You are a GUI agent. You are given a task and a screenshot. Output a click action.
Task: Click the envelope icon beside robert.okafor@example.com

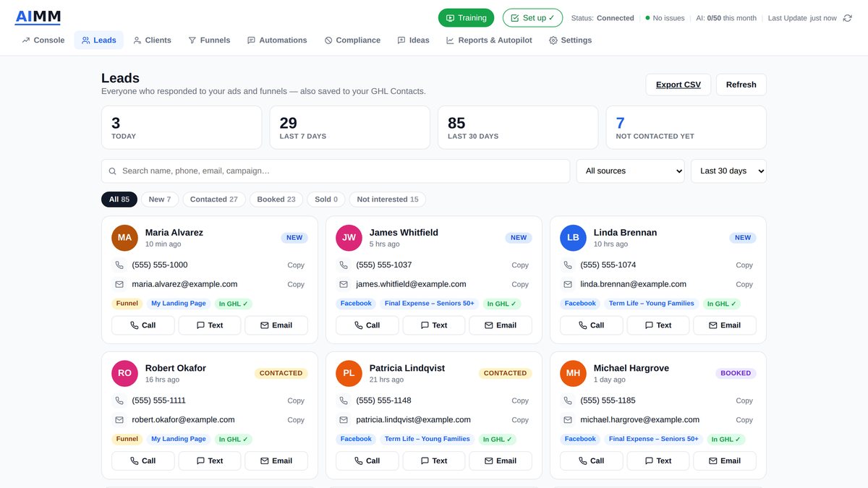tap(119, 420)
